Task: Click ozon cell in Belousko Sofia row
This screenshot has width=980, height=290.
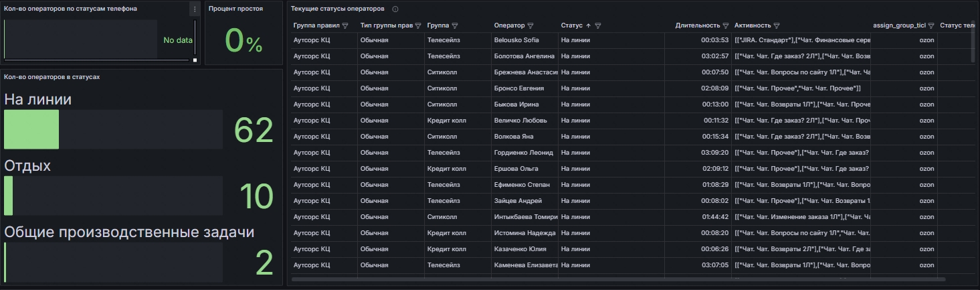Action: tap(904, 40)
